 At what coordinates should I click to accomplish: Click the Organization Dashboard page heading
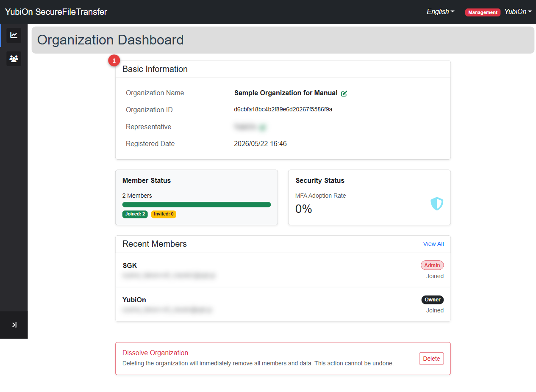tap(111, 40)
